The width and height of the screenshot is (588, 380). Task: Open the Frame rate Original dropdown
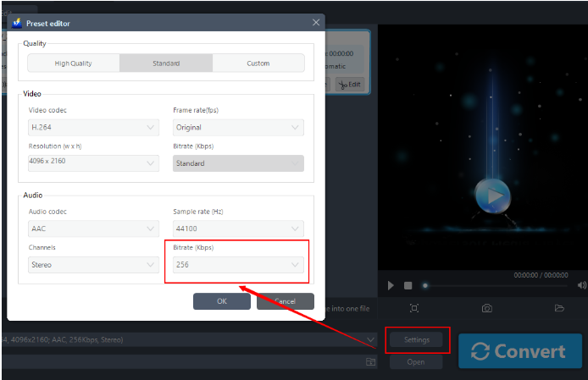pyautogui.click(x=238, y=128)
